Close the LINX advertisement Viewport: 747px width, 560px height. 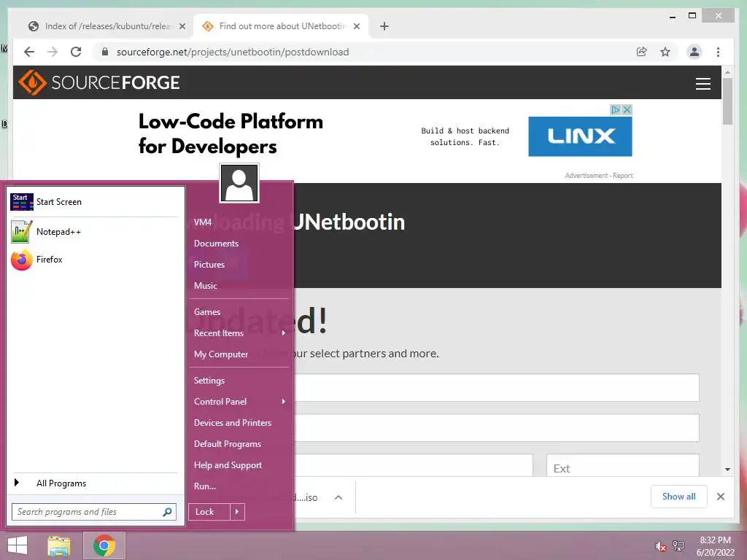click(x=627, y=110)
